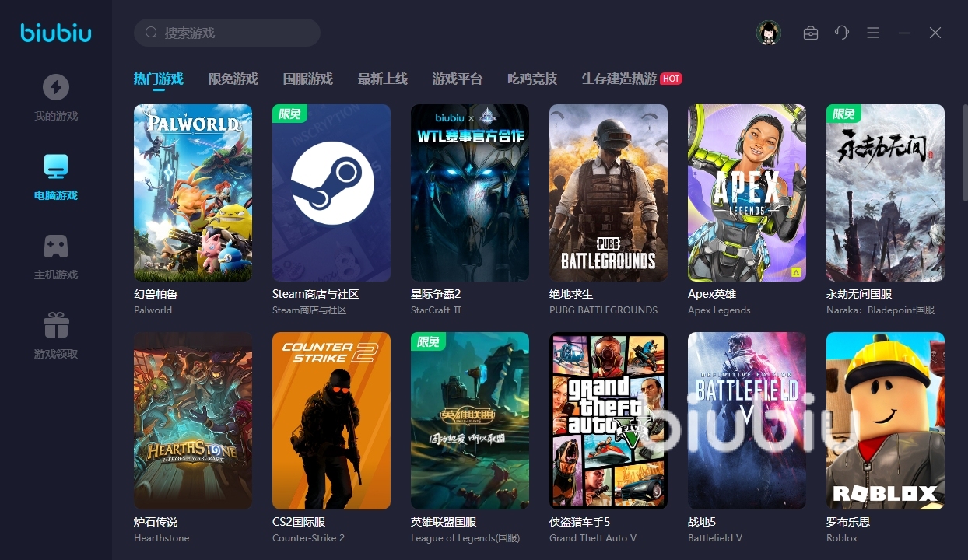The image size is (968, 560).
Task: Click the biubiu logo
Action: tap(55, 33)
